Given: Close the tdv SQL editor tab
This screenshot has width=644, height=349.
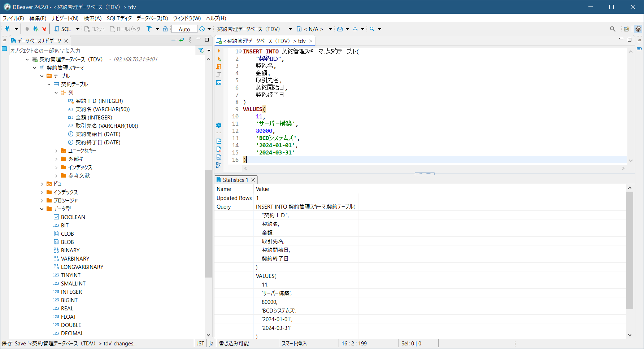Looking at the screenshot, I should pyautogui.click(x=310, y=41).
